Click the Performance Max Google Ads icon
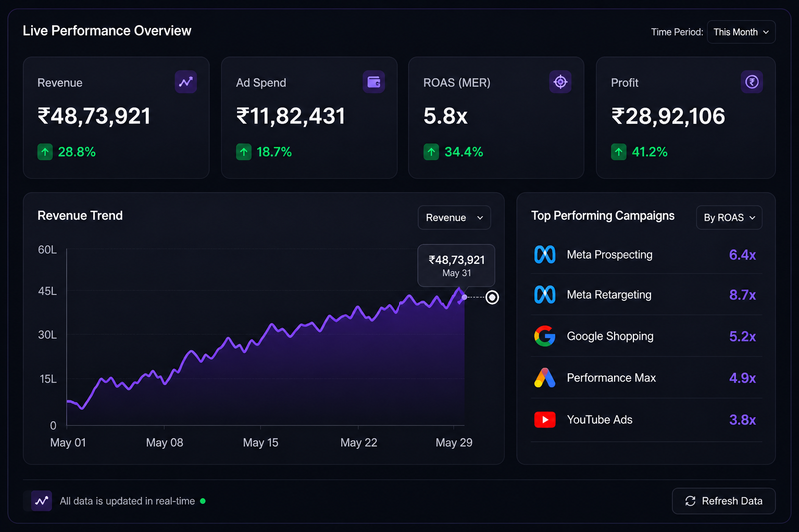The height and width of the screenshot is (532, 799). (544, 378)
